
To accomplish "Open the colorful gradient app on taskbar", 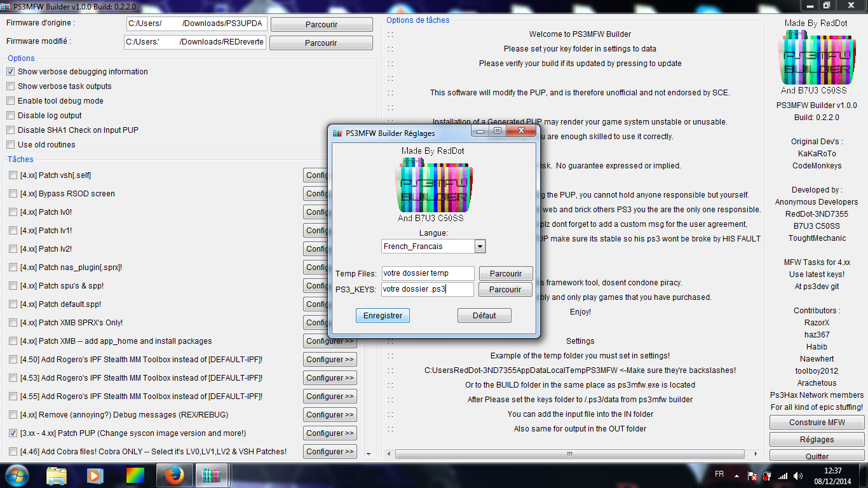I will coord(135,475).
